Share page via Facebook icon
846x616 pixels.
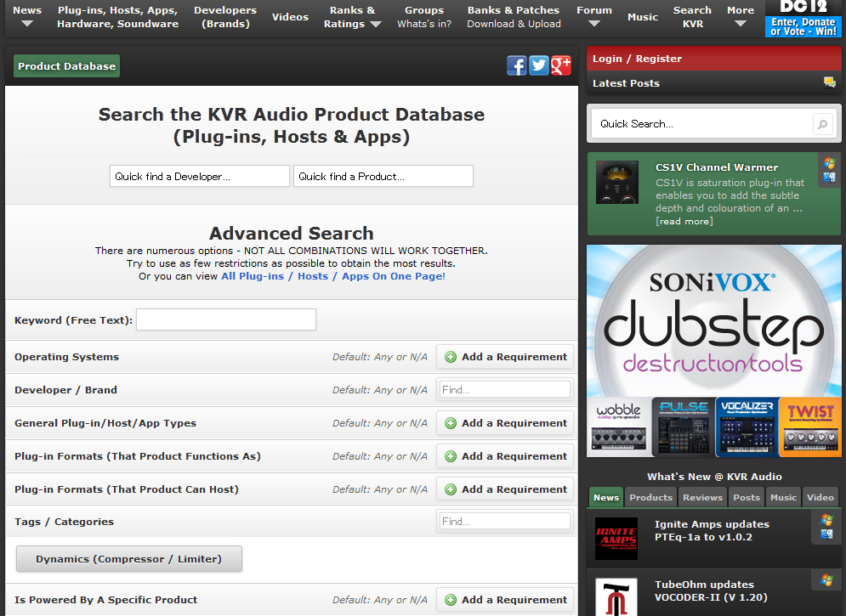pyautogui.click(x=516, y=65)
